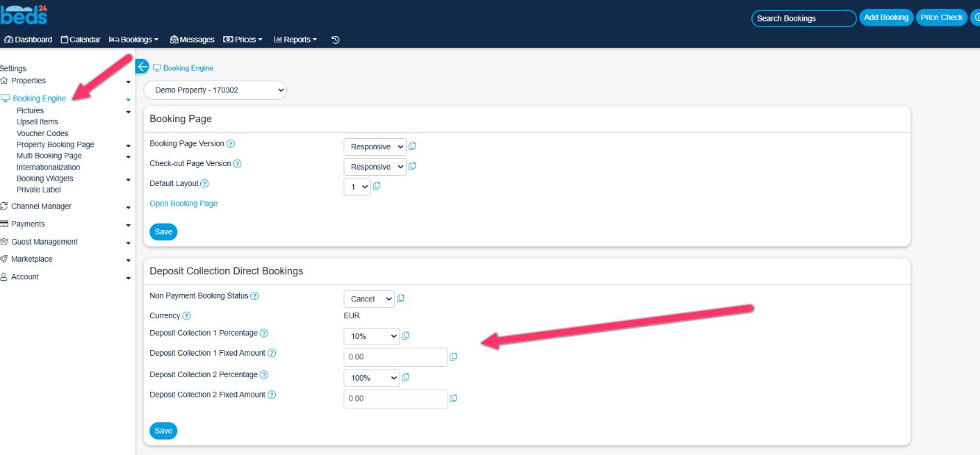Click copy icon beside Deposit 2 Fixed Amount field
Screen dimensions: 980x455
click(453, 399)
